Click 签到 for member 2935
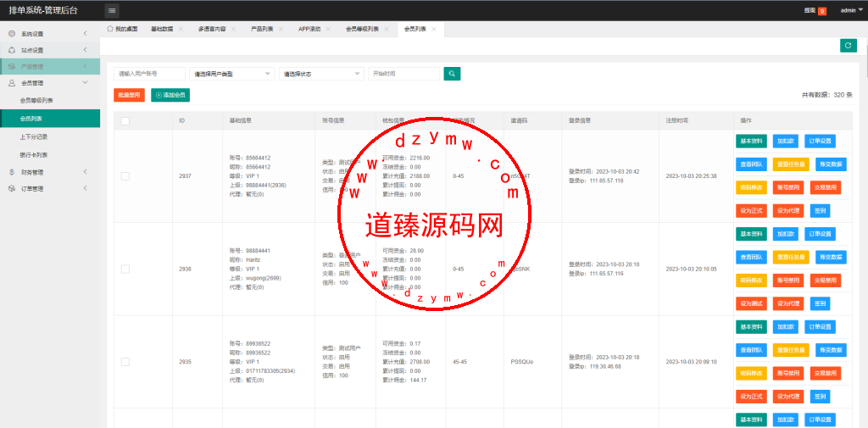Viewport: 868px width, 428px height. 820,397
